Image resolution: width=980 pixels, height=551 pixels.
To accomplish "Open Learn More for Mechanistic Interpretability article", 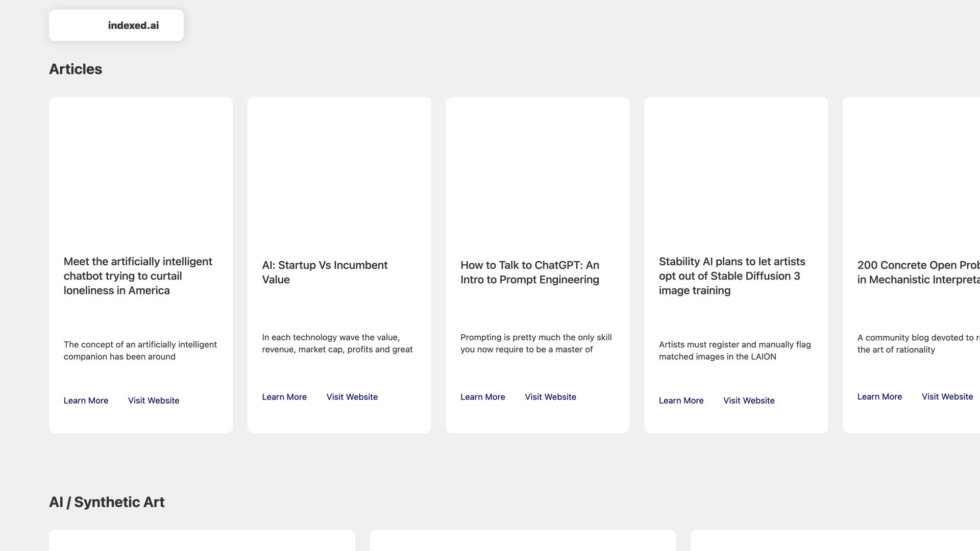I will pyautogui.click(x=879, y=396).
